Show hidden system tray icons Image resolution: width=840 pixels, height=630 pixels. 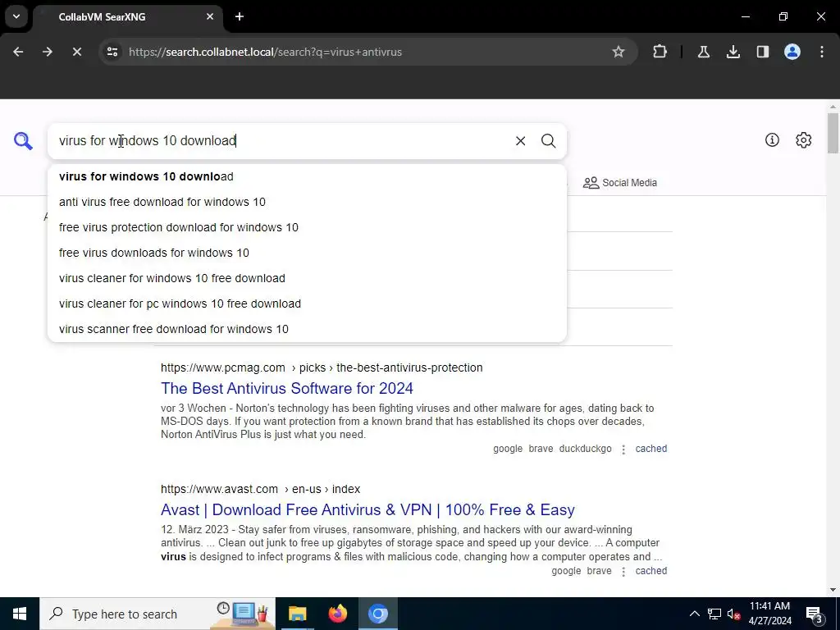coord(694,614)
